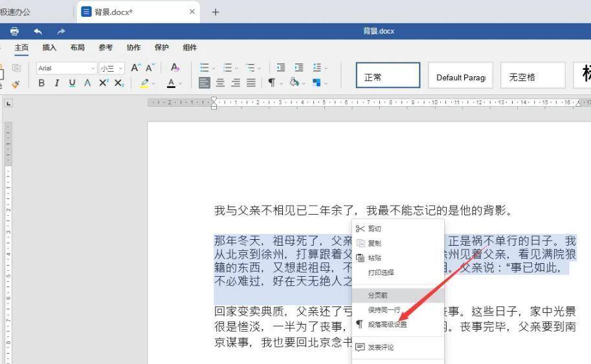Click the scissors cut icon in context menu
Viewport: 591px width, 364px height.
[360, 228]
